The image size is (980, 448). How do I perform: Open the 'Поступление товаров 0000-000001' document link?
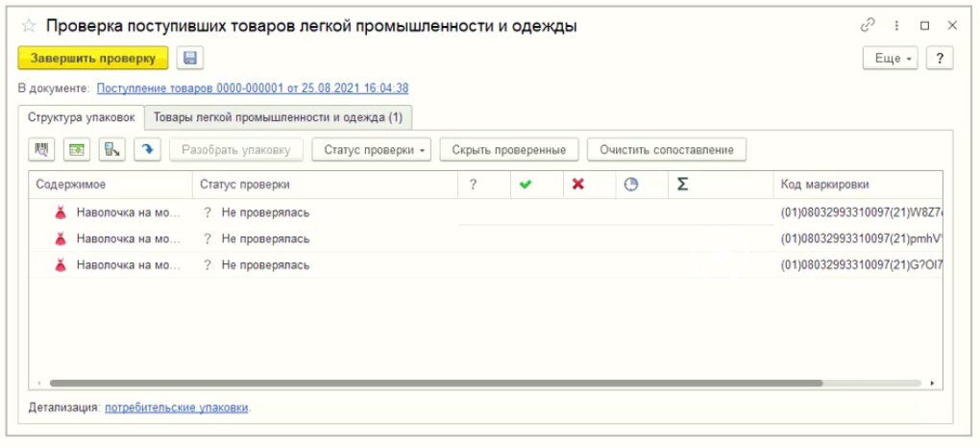253,88
